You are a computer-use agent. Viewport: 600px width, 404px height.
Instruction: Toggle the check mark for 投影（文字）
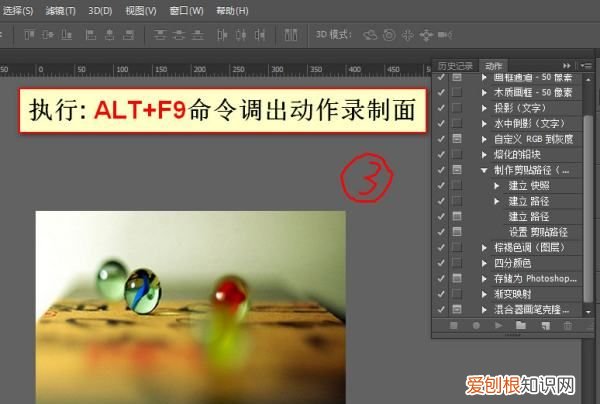[x=441, y=108]
